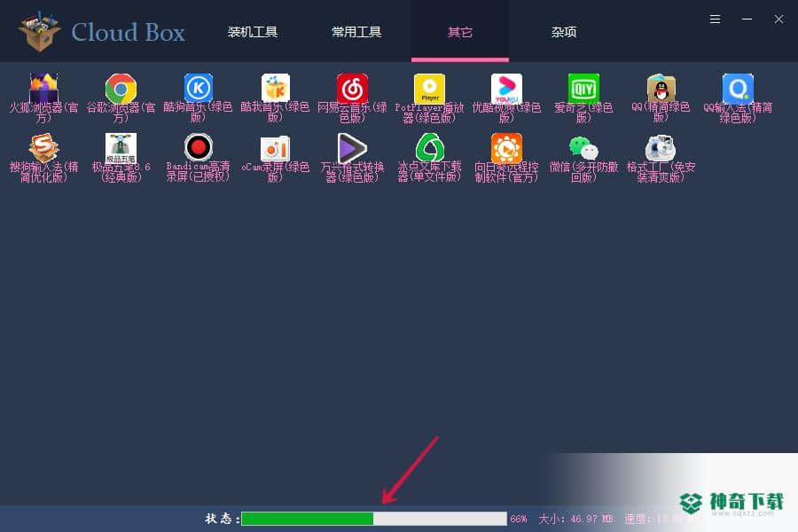Screen dimensions: 798x532
Task: Click the Kuwo Music (酷我音乐) icon
Action: pos(276,88)
